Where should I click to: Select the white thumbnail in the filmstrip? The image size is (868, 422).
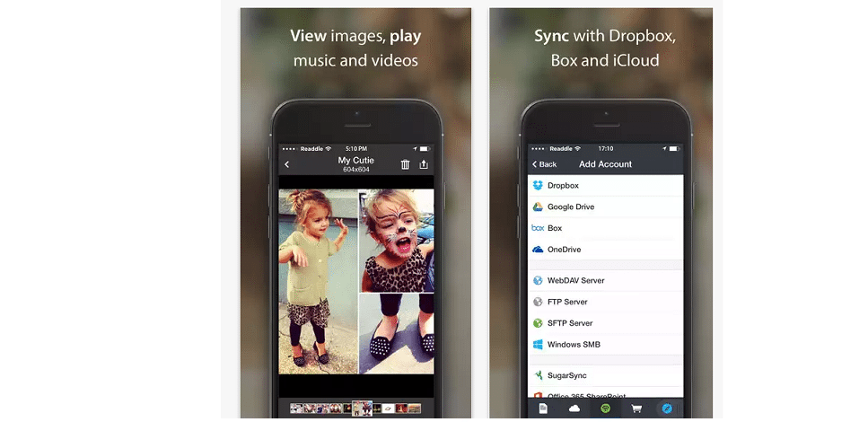pyautogui.click(x=389, y=409)
